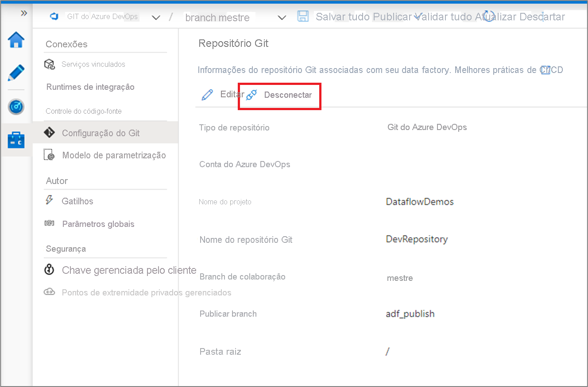Click Publicar in the toolbar
The height and width of the screenshot is (387, 588).
[392, 17]
